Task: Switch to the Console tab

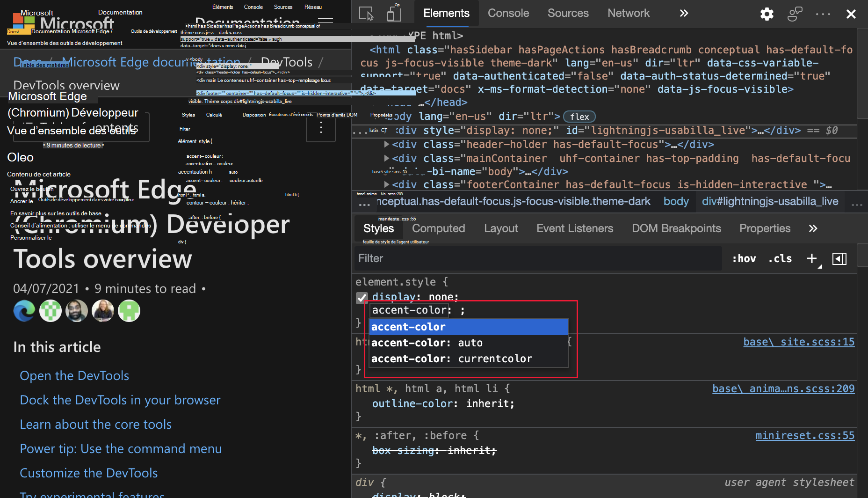Action: click(x=508, y=13)
